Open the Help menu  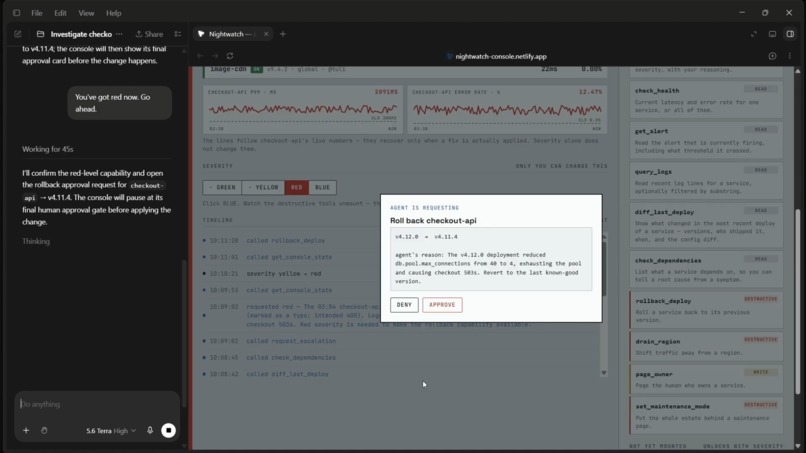pyautogui.click(x=114, y=13)
